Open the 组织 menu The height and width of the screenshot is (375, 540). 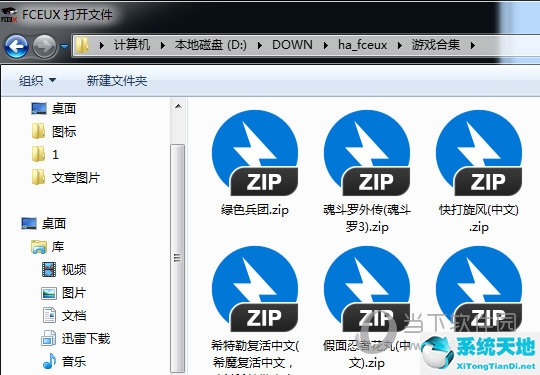(37, 81)
